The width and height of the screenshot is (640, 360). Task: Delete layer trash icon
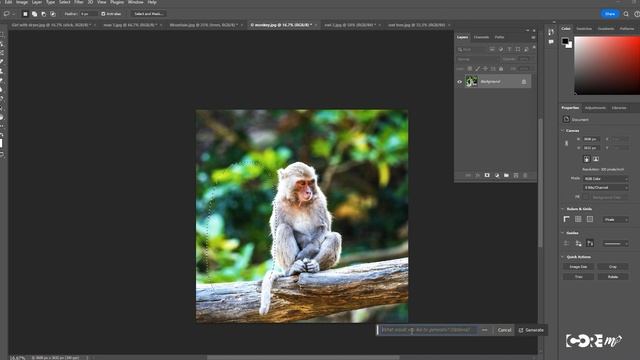tap(525, 175)
